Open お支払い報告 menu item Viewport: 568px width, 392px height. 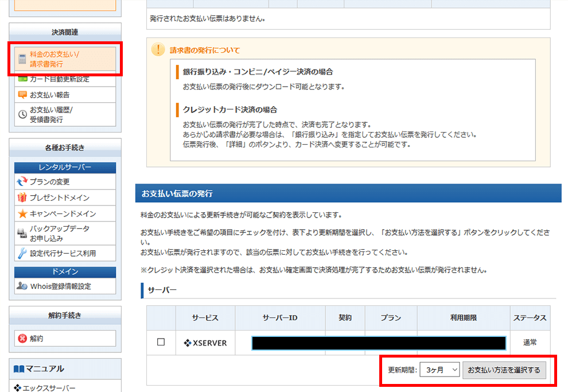(x=65, y=95)
